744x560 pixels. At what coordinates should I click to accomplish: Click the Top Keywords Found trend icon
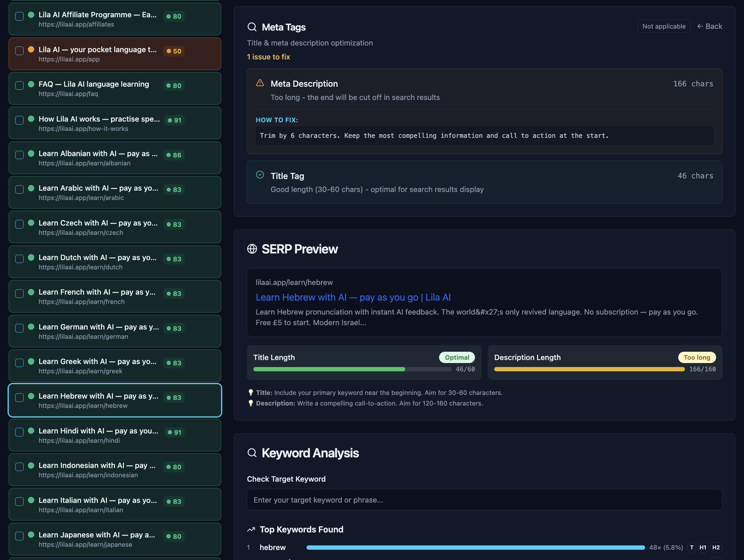[251, 529]
